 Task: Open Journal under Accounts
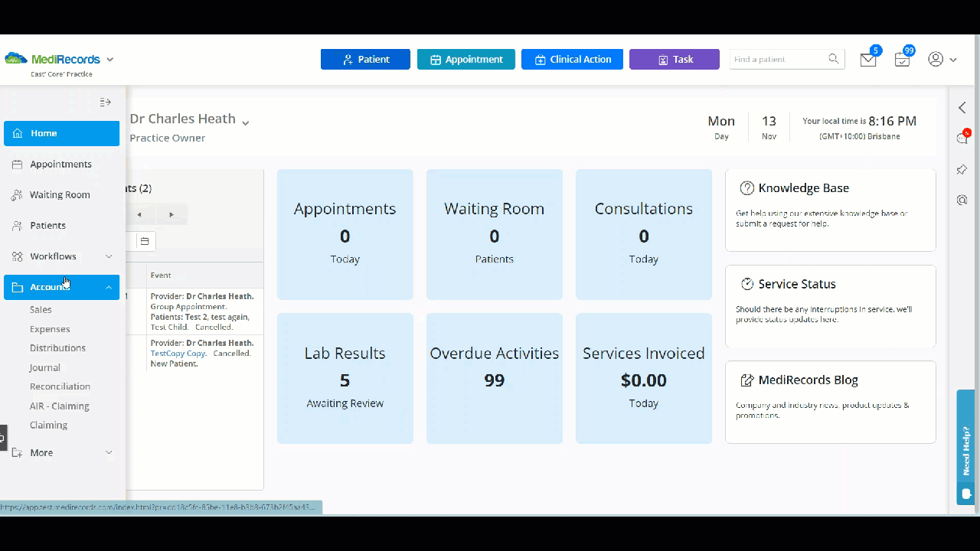[x=44, y=367]
